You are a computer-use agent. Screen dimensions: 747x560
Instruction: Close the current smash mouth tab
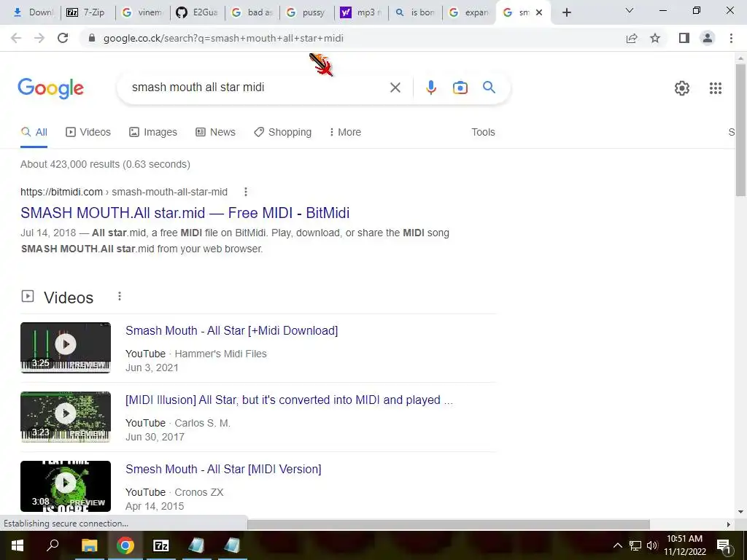pyautogui.click(x=539, y=12)
